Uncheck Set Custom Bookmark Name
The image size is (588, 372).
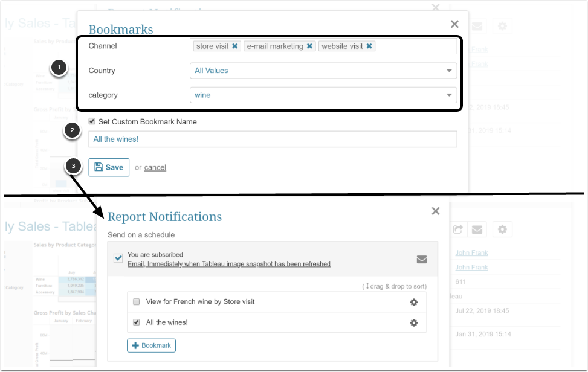click(x=92, y=121)
